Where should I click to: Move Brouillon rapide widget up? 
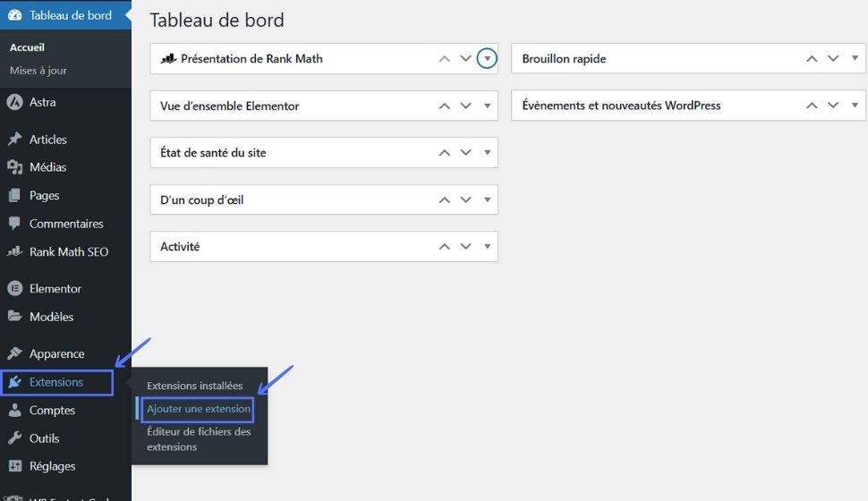(x=813, y=59)
